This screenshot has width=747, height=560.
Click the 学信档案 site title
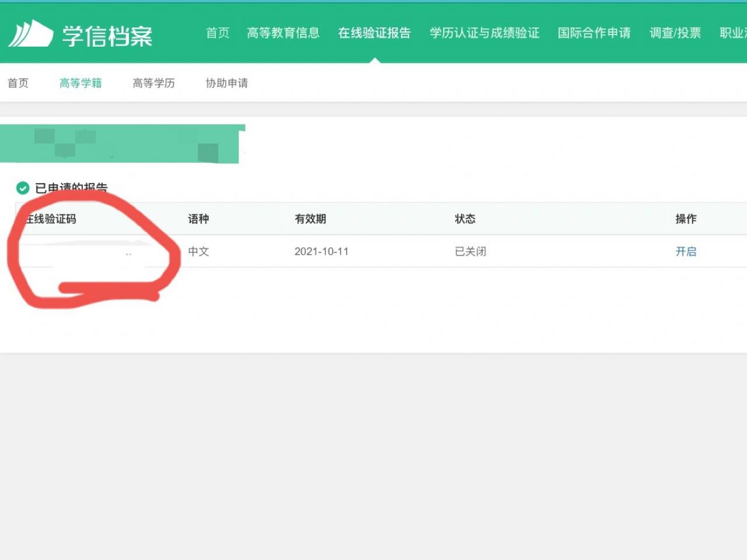coord(107,36)
